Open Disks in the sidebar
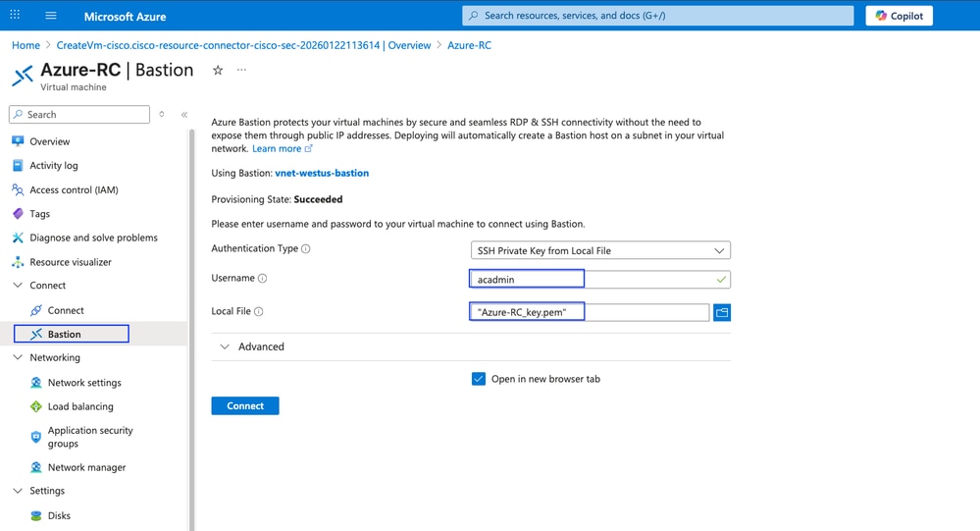The width and height of the screenshot is (980, 531). coord(59,515)
